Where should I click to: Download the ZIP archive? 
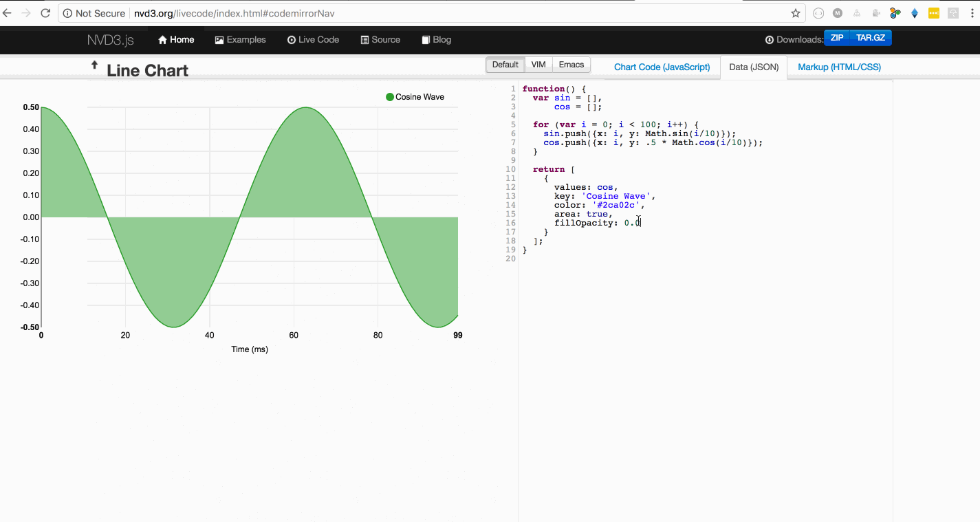coord(837,38)
